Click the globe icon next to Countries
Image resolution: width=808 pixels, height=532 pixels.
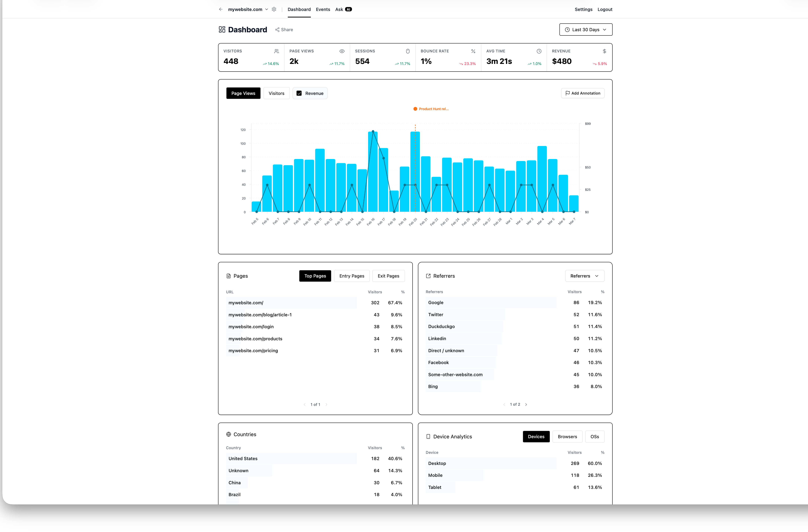[229, 434]
